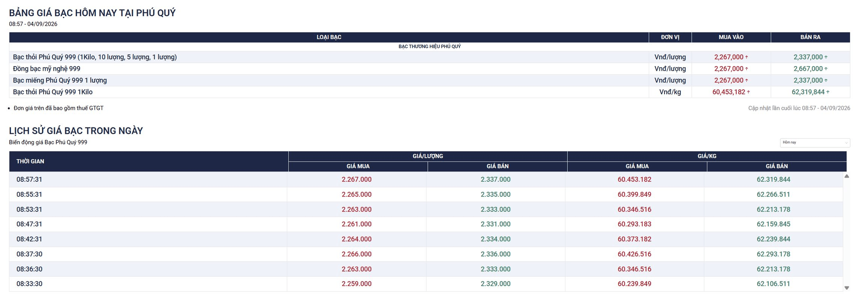The height and width of the screenshot is (303, 868).
Task: Click the 'MUA VÀO' column header
Action: [731, 37]
